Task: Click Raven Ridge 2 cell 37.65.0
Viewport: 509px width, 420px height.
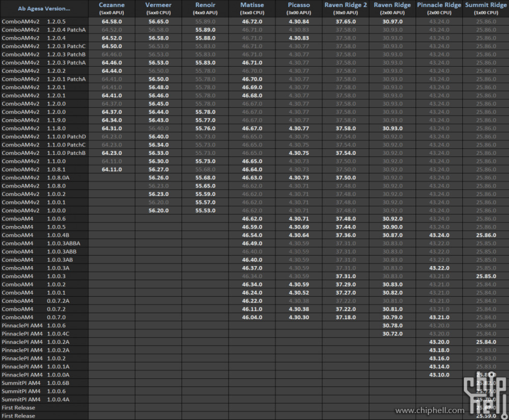Action: [x=346, y=22]
